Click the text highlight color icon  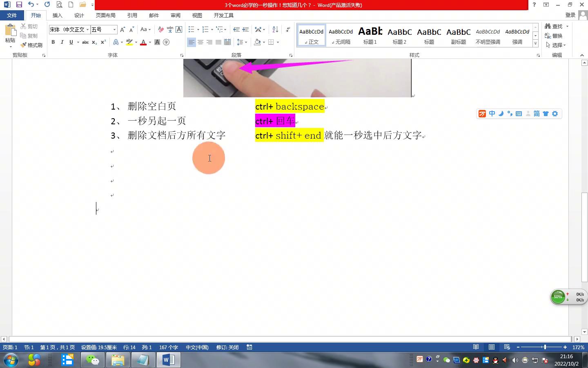pyautogui.click(x=129, y=42)
